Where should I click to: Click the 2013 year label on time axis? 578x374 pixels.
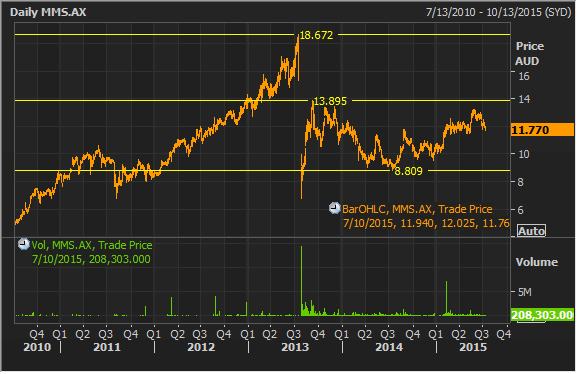click(295, 347)
